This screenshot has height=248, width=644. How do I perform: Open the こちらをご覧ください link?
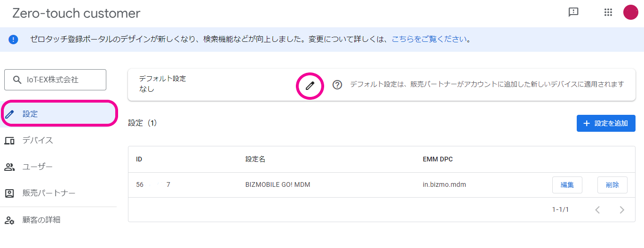pyautogui.click(x=429, y=39)
